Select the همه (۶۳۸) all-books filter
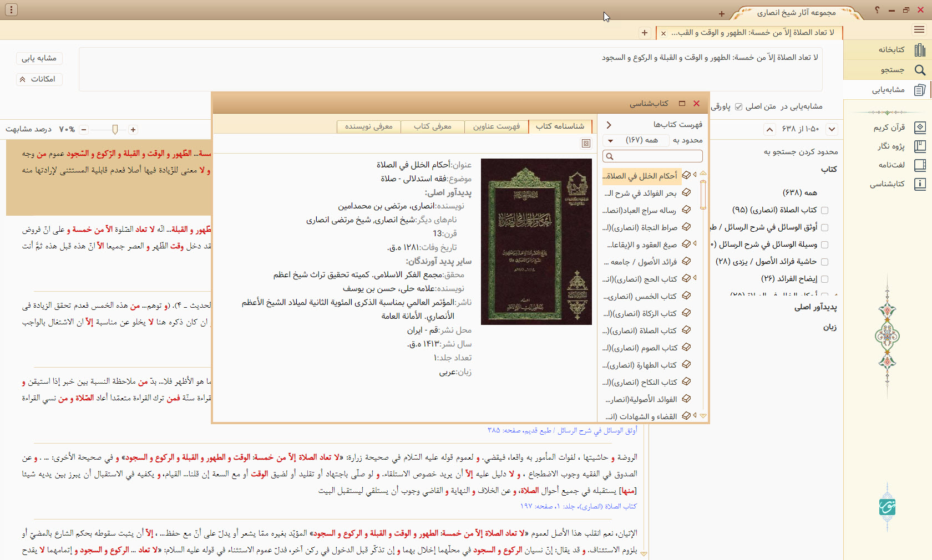 click(800, 192)
